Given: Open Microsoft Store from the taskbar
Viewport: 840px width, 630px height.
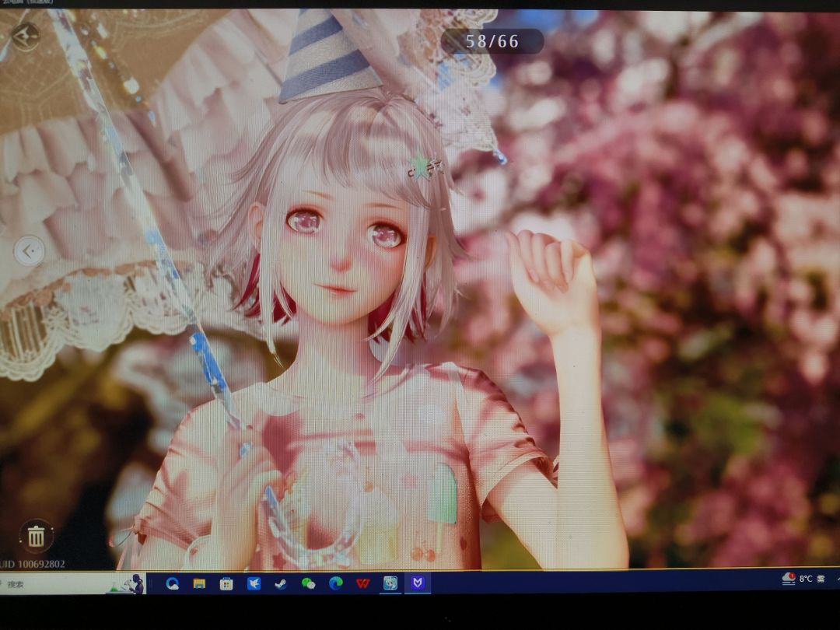Looking at the screenshot, I should point(226,583).
